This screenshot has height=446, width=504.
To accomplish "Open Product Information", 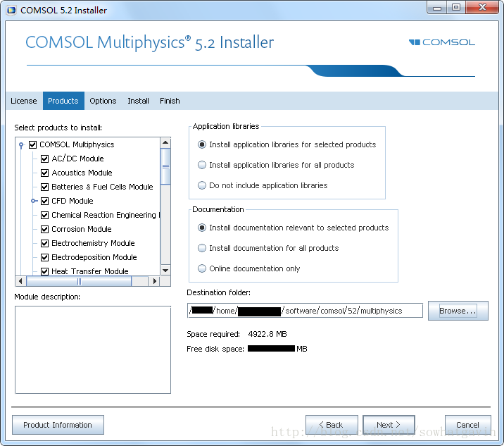I will tap(58, 425).
